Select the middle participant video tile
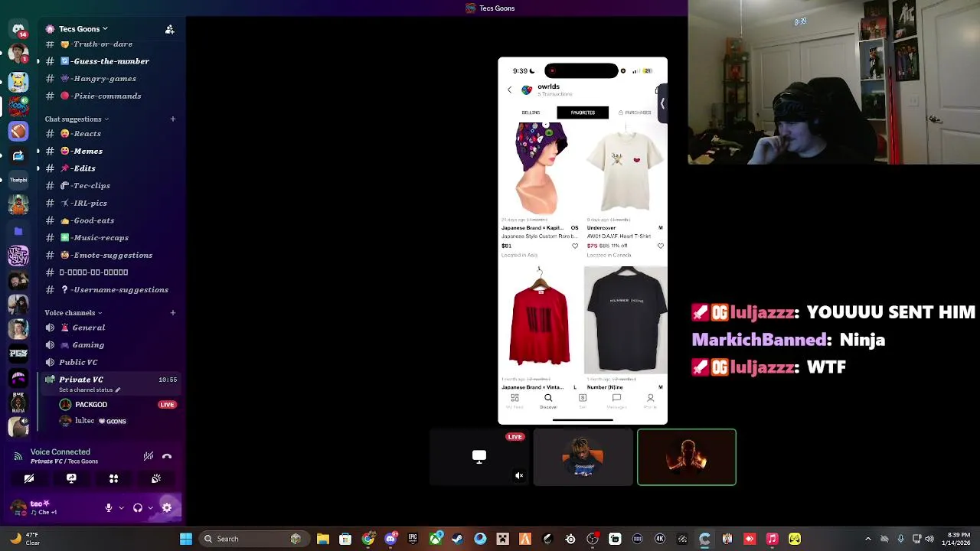This screenshot has height=551, width=980. [583, 458]
